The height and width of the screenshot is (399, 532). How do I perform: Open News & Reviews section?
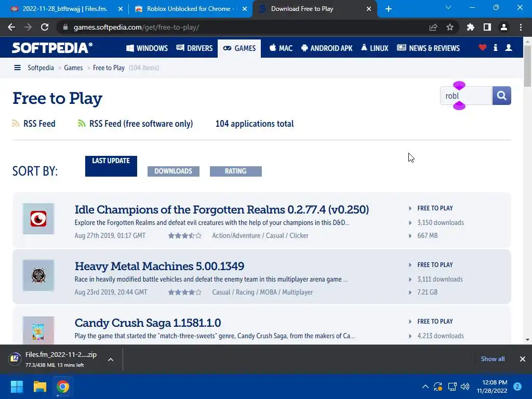(428, 48)
